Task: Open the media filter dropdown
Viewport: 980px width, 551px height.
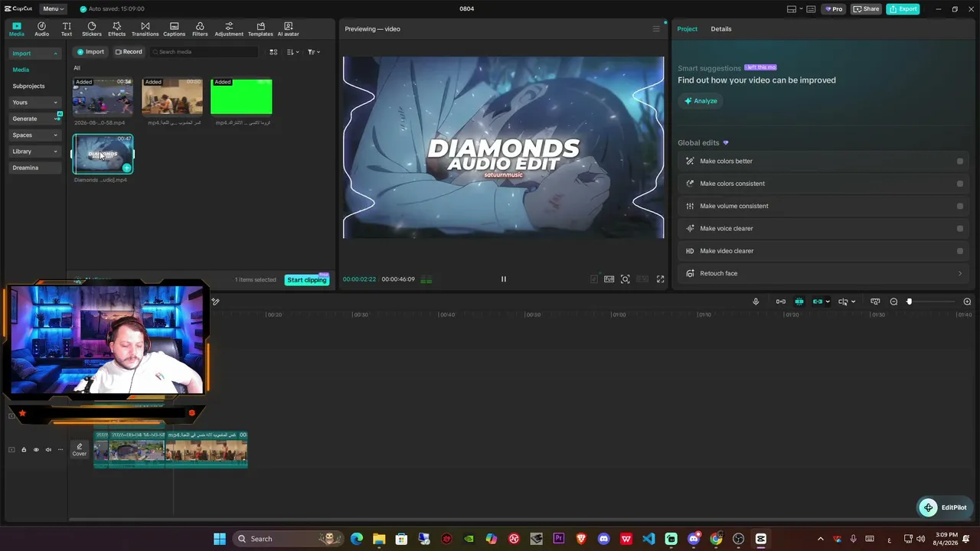Action: pos(314,52)
